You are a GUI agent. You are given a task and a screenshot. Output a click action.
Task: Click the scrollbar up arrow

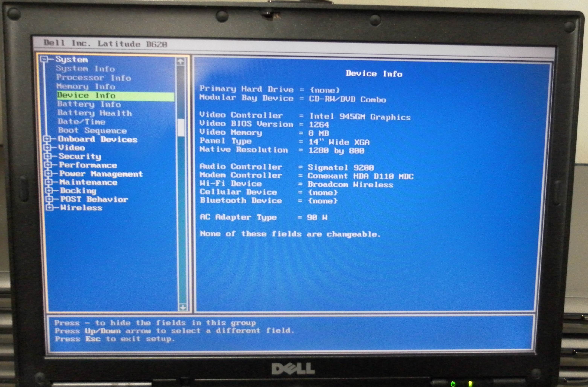click(181, 61)
